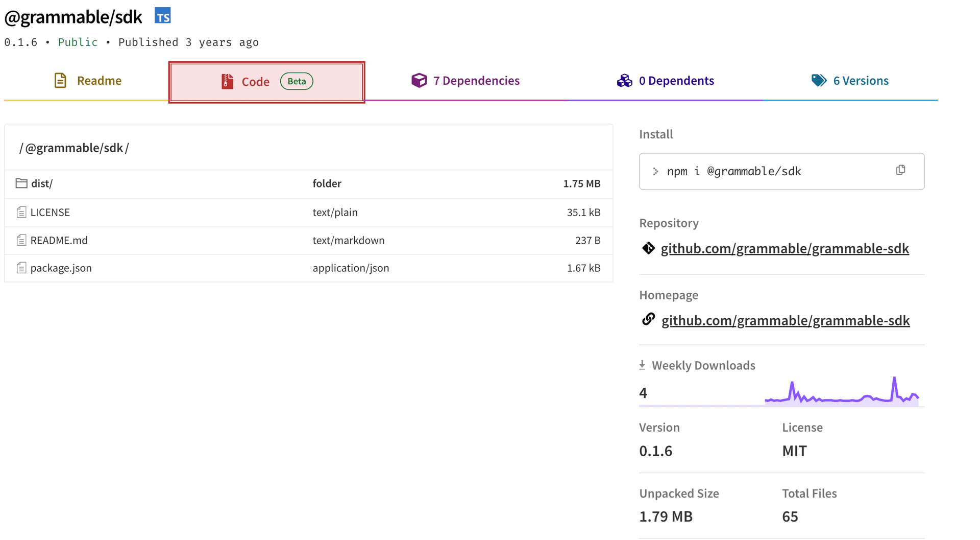Click the download arrow icon near Weekly Downloads
Viewport: 980px width, 540px height.
[642, 364]
